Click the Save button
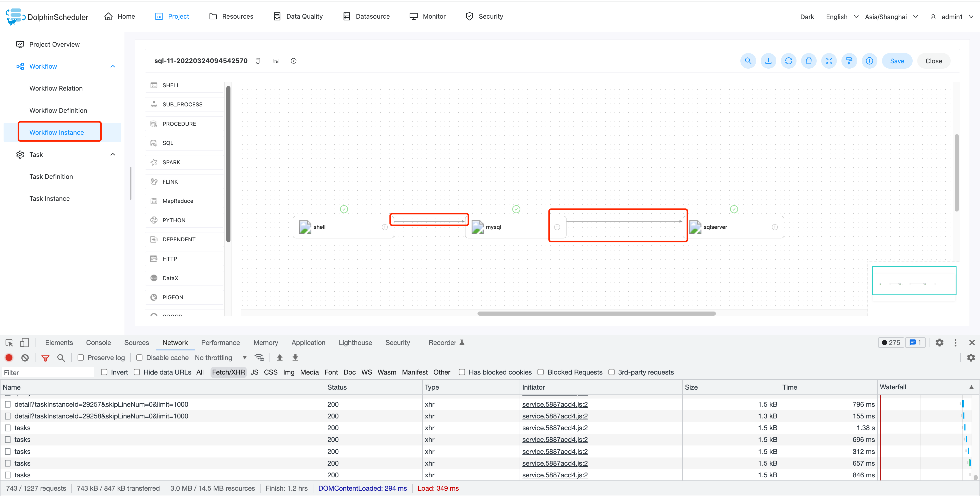 coord(897,61)
